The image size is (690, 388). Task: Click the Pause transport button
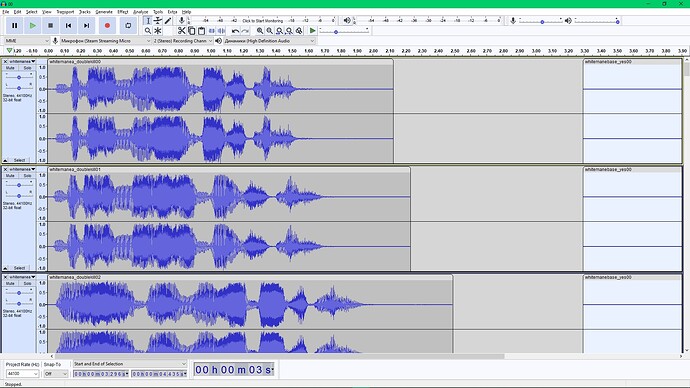[15, 26]
